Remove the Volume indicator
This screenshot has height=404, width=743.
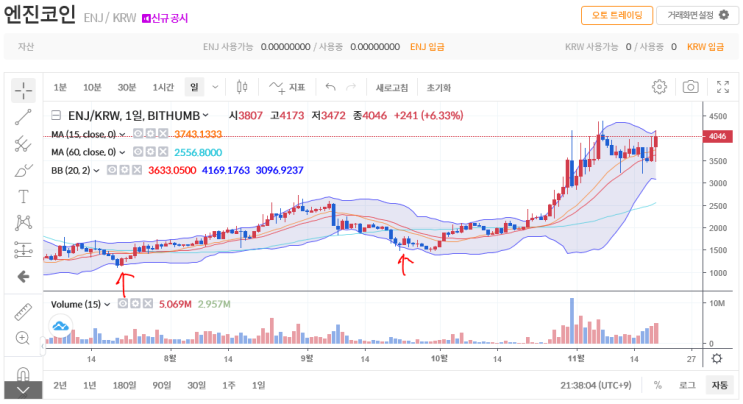(x=148, y=304)
